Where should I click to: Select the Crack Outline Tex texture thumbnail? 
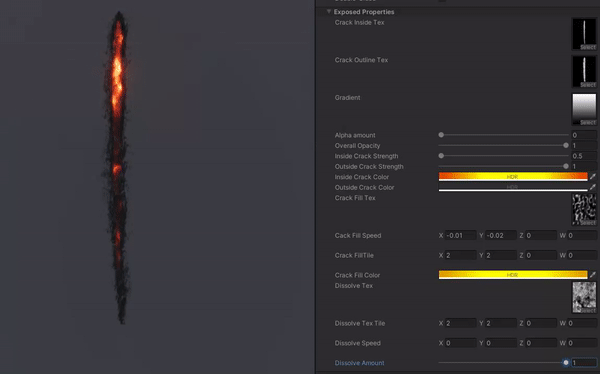click(x=584, y=72)
